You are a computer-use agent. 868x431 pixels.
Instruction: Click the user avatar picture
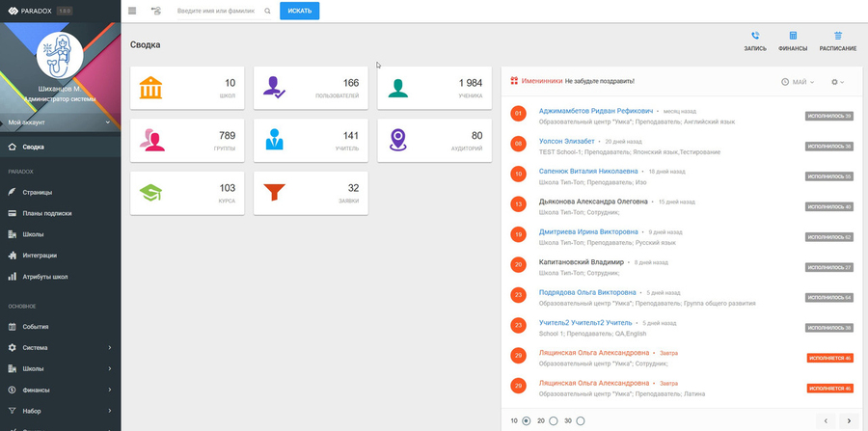click(x=60, y=55)
